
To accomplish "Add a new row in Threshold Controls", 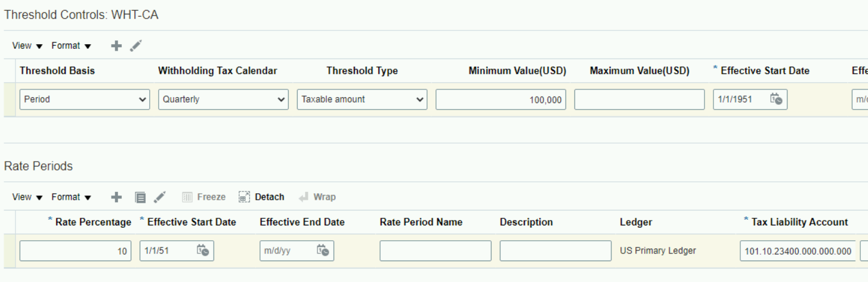I will click(x=117, y=46).
